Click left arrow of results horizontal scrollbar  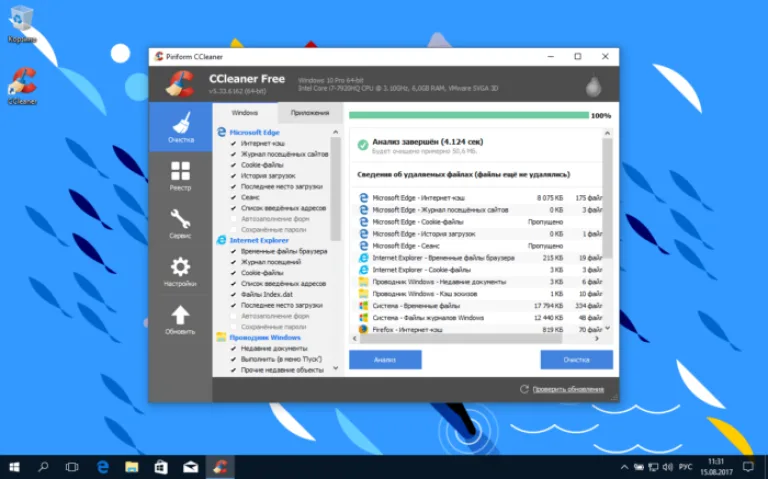tap(355, 338)
